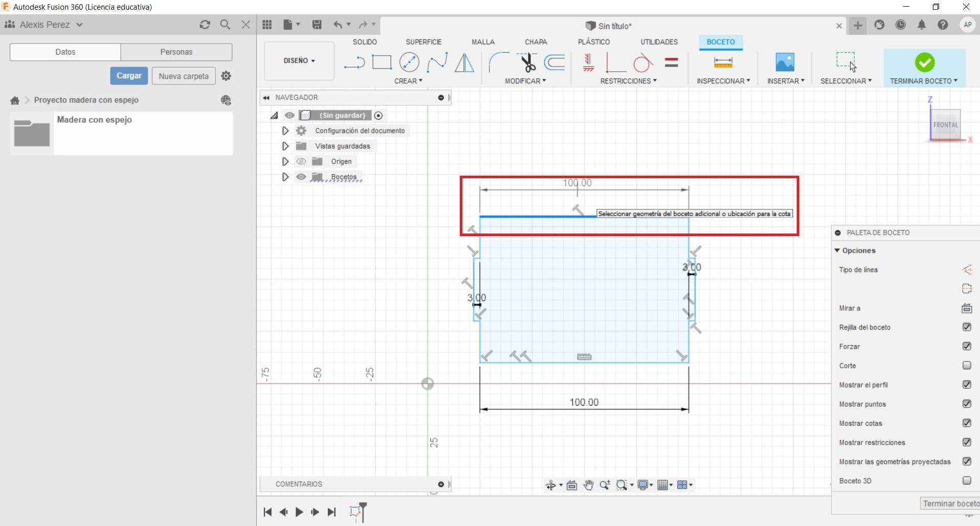Toggle the Forzar checkbox

coord(967,346)
